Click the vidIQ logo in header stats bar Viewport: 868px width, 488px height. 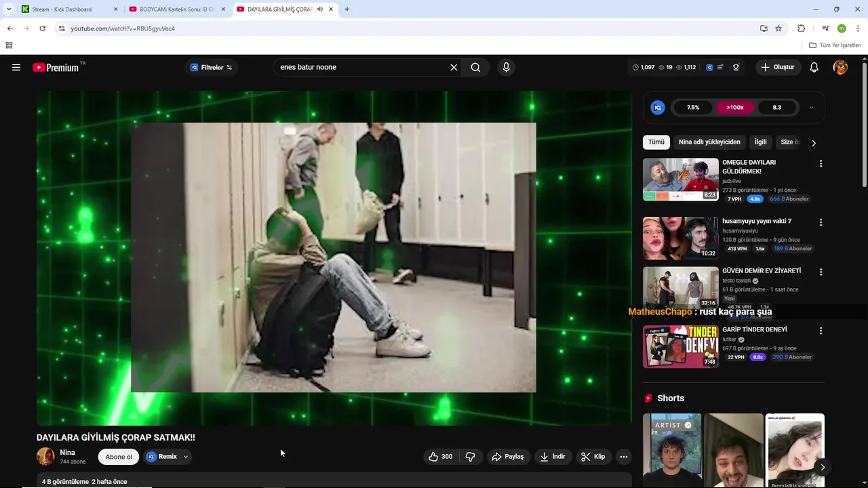pos(709,67)
